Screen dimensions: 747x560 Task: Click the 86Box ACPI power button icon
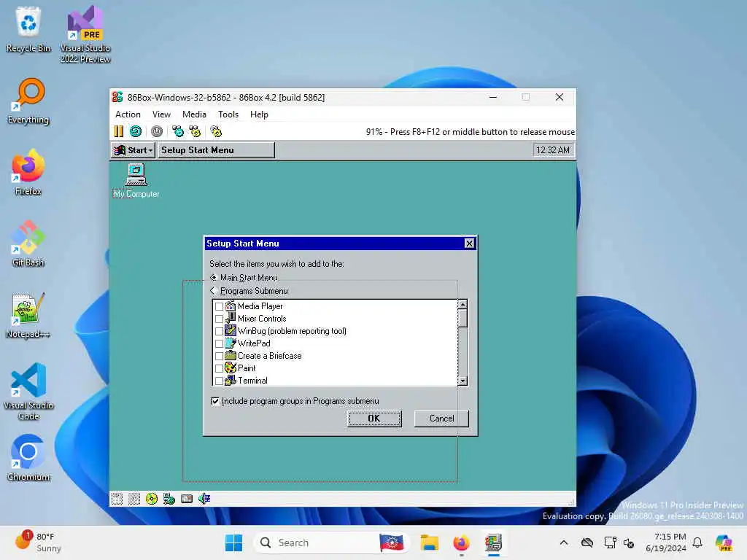[x=157, y=131]
